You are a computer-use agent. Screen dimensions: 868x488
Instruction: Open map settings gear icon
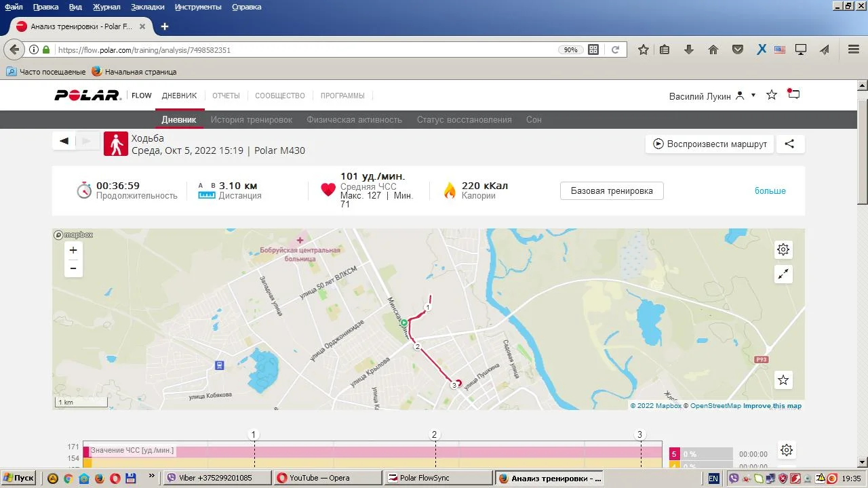click(783, 249)
